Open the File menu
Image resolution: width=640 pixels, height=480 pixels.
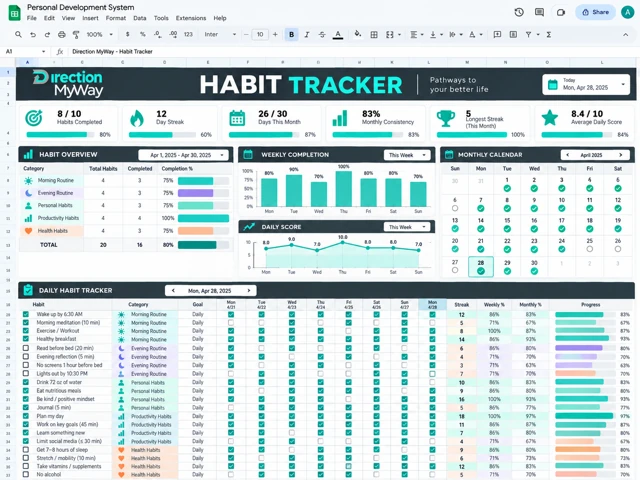pyautogui.click(x=31, y=18)
